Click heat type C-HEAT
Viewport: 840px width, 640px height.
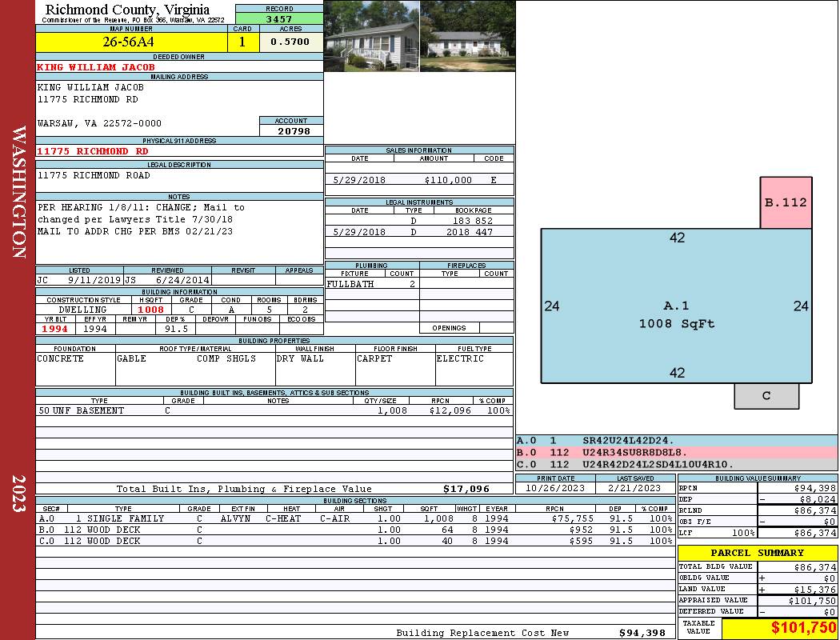click(283, 518)
